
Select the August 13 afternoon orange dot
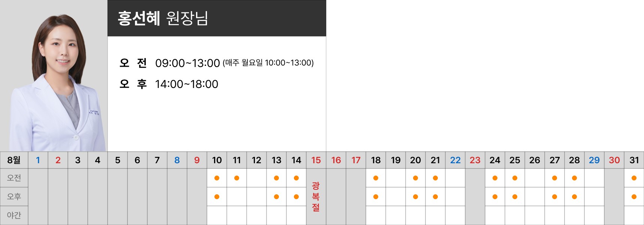pyautogui.click(x=276, y=197)
